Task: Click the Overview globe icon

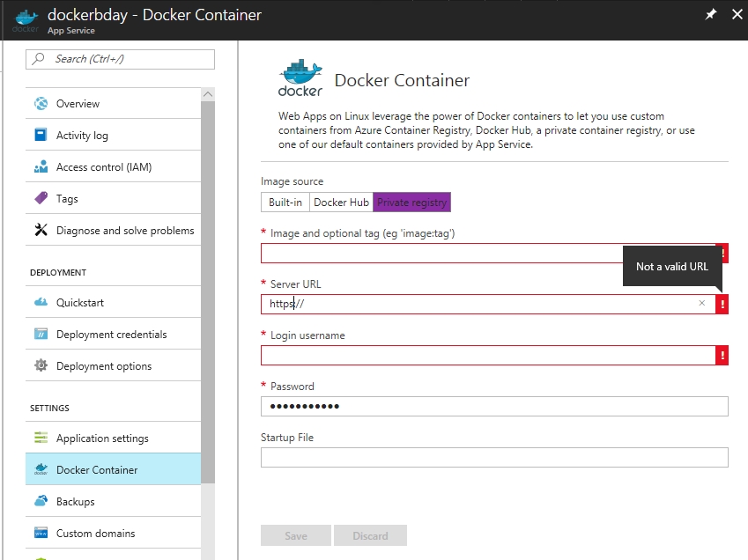Action: point(41,103)
